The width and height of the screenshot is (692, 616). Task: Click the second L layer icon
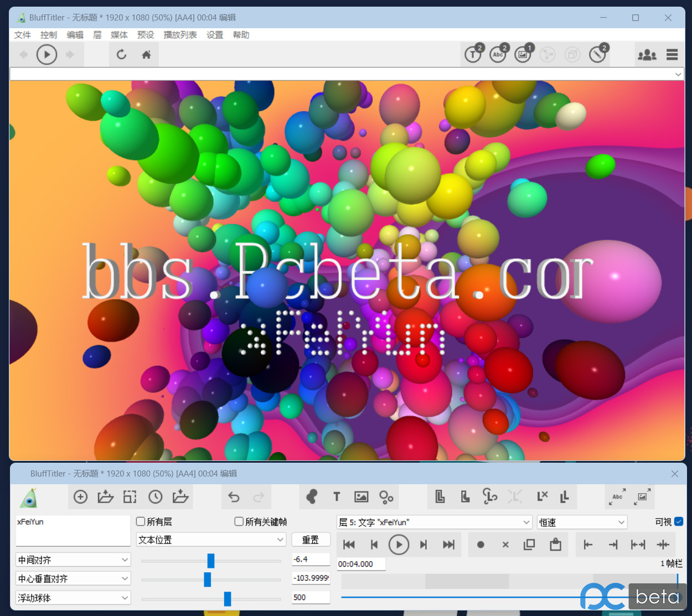click(465, 496)
